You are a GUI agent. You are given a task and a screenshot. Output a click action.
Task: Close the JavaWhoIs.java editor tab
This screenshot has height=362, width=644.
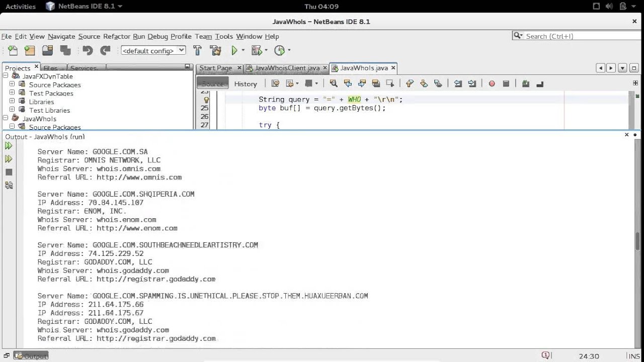[393, 67]
